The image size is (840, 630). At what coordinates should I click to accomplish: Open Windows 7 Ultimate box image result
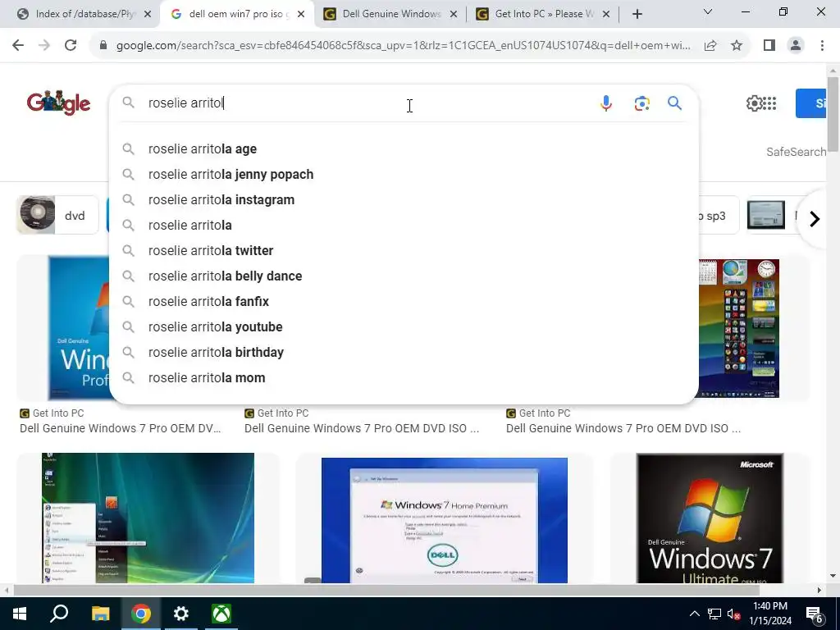tap(710, 518)
